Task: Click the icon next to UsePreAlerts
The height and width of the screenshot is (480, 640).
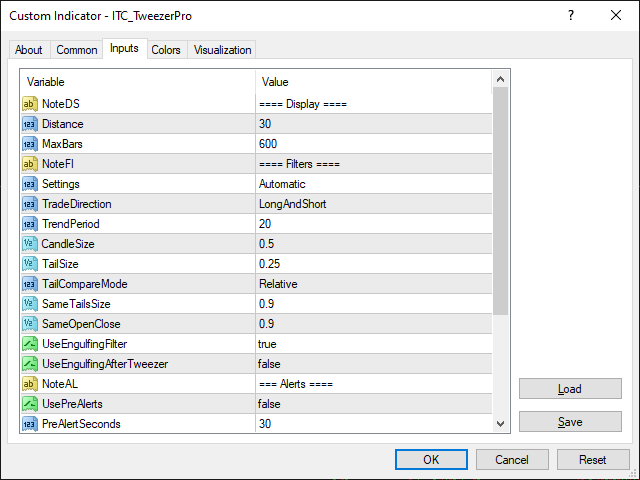Action: (x=30, y=404)
